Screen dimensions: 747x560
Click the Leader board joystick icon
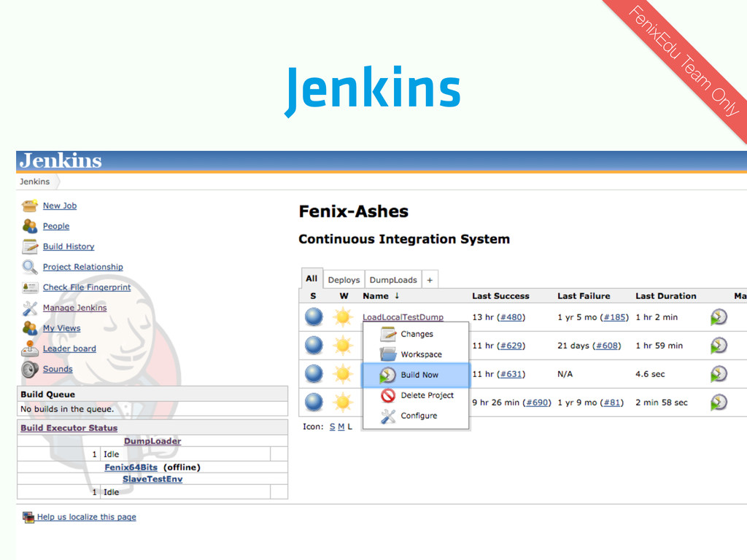[29, 349]
